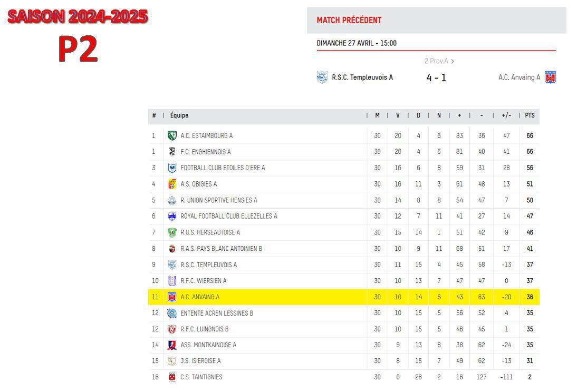Click the A.C. Anvaing A logo in highlighted row
This screenshot has width=587, height=392.
(172, 297)
